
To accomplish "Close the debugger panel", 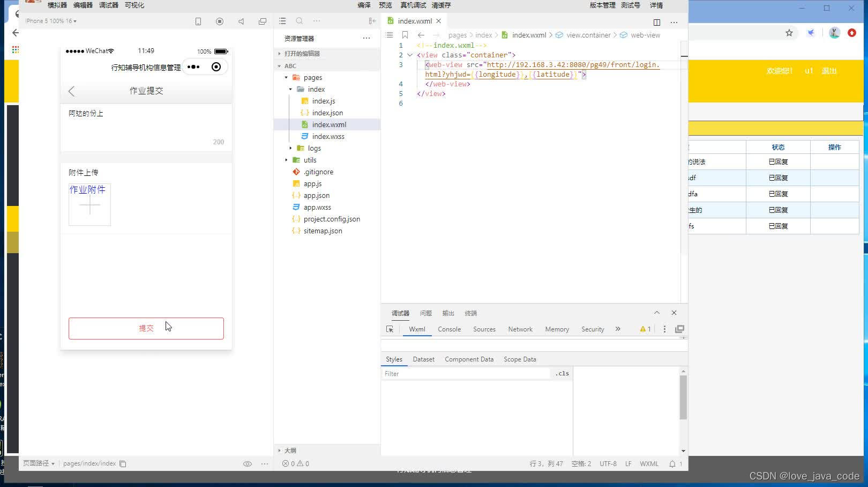I will click(x=674, y=313).
